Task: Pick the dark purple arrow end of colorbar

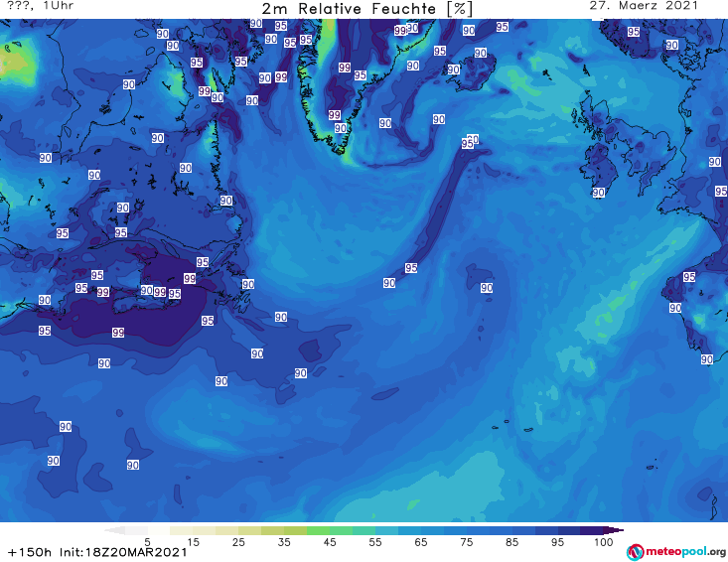Action: [614, 530]
